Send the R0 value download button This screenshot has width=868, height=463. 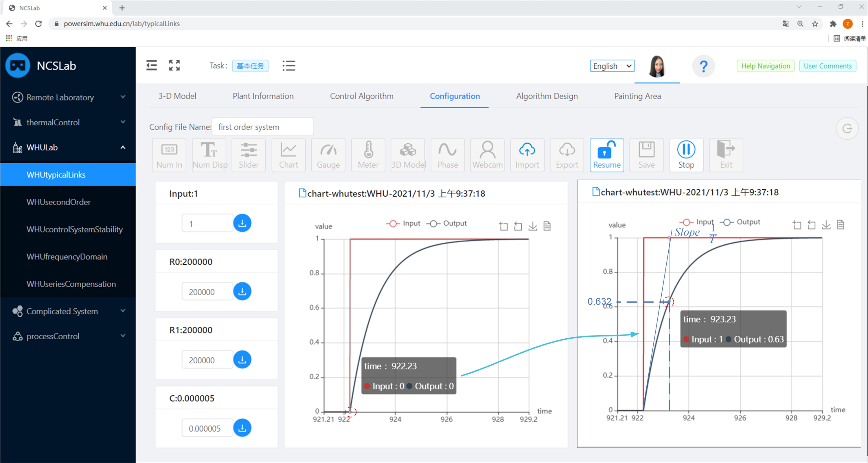(242, 291)
